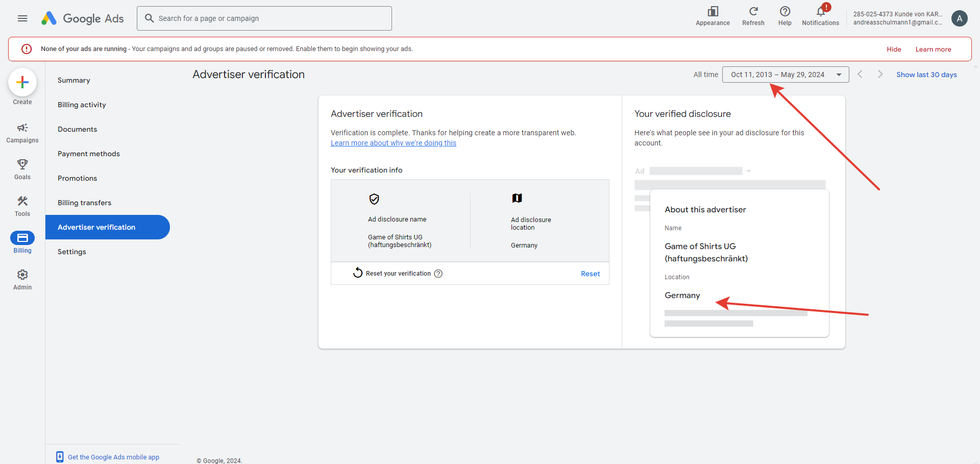Open Admin gear icon
Viewport: 980px width, 464px height.
(22, 275)
